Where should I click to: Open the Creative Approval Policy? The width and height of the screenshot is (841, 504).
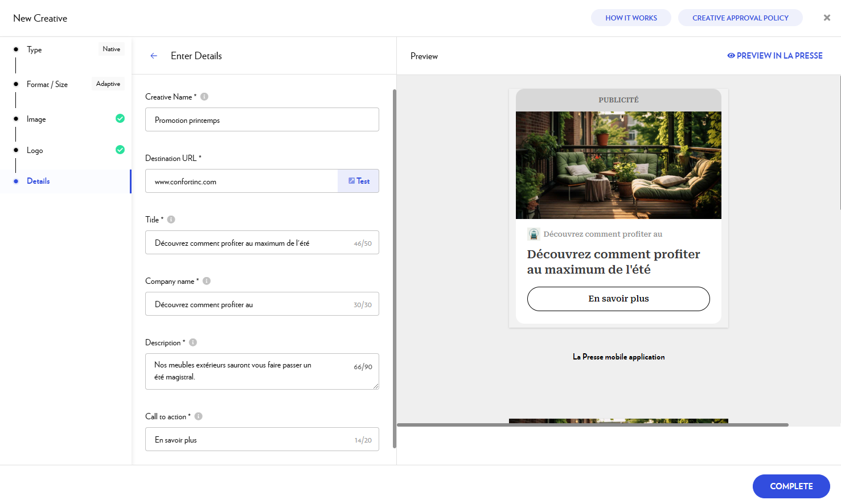pos(740,18)
